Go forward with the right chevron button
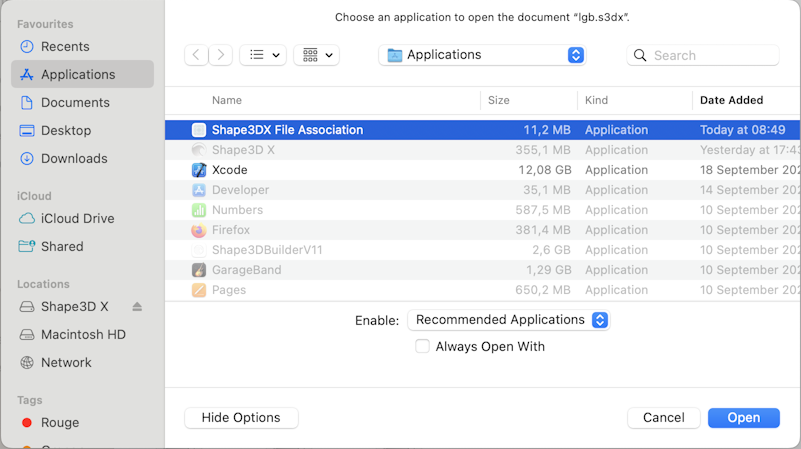This screenshot has height=449, width=801. click(221, 55)
